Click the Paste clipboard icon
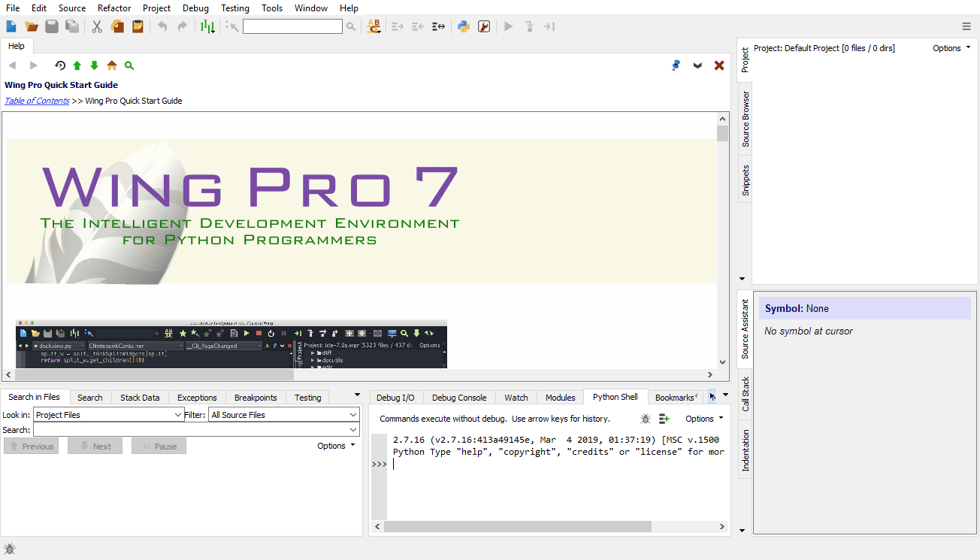980x560 pixels. click(138, 26)
